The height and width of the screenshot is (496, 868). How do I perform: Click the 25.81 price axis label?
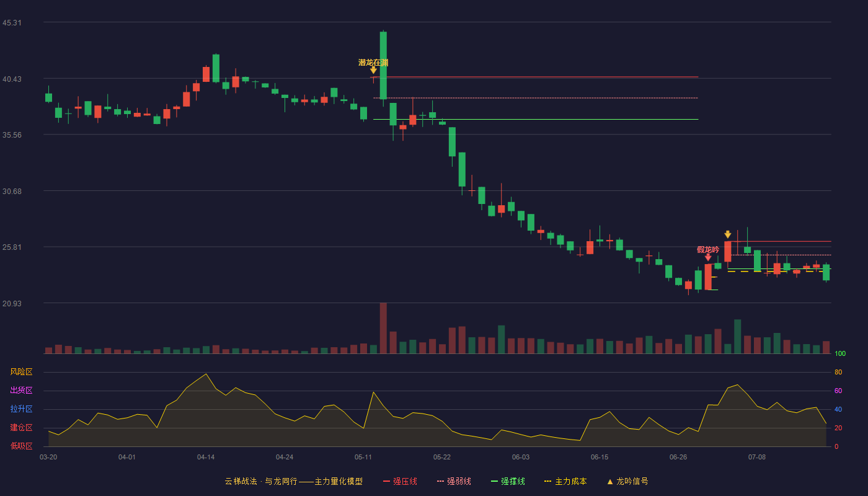12,247
